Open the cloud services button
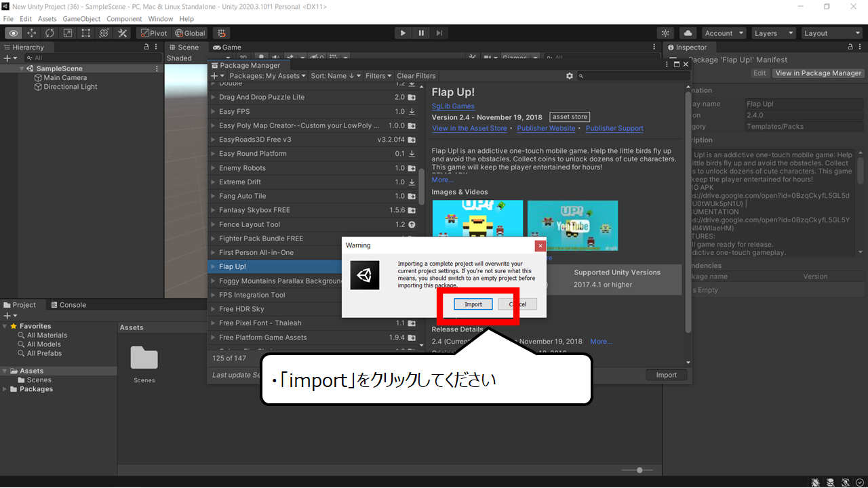This screenshot has width=868, height=488. (688, 33)
